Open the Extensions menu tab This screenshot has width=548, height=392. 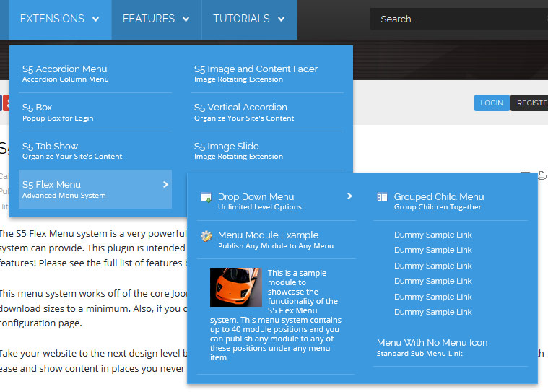pos(60,19)
